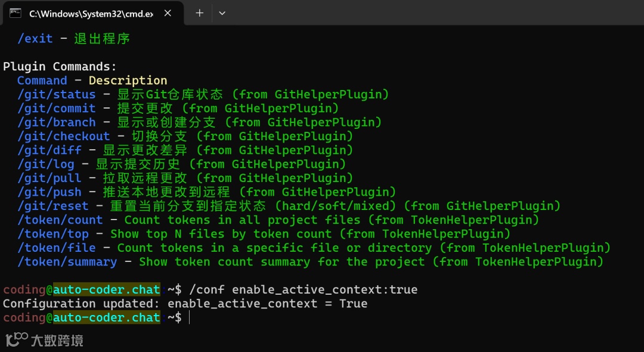This screenshot has width=644, height=352.
Task: Click the 大数跨境 watermark logo icon
Action: tap(17, 339)
